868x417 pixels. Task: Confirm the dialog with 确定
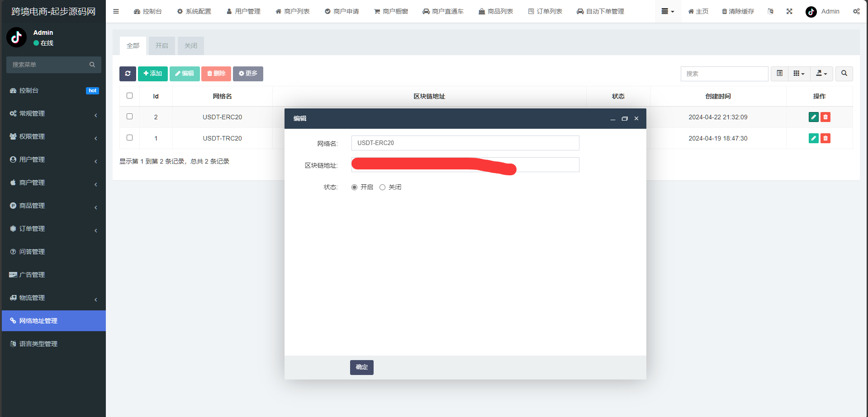362,367
